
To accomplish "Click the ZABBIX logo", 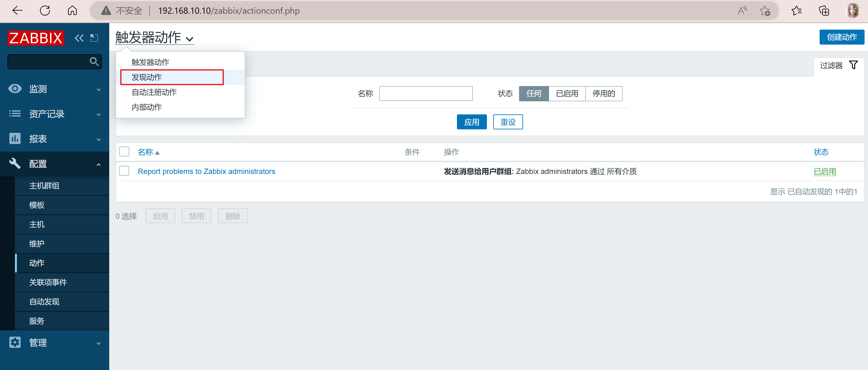I will pyautogui.click(x=36, y=38).
